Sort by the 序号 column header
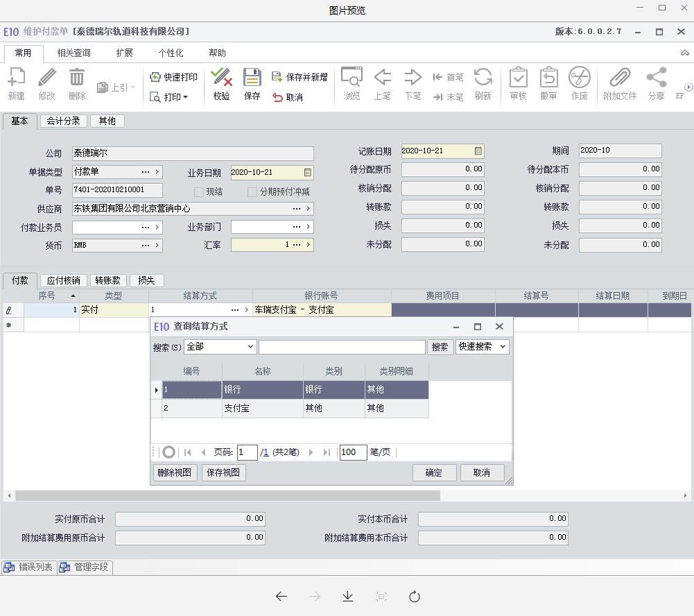This screenshot has width=694, height=616. [52, 296]
